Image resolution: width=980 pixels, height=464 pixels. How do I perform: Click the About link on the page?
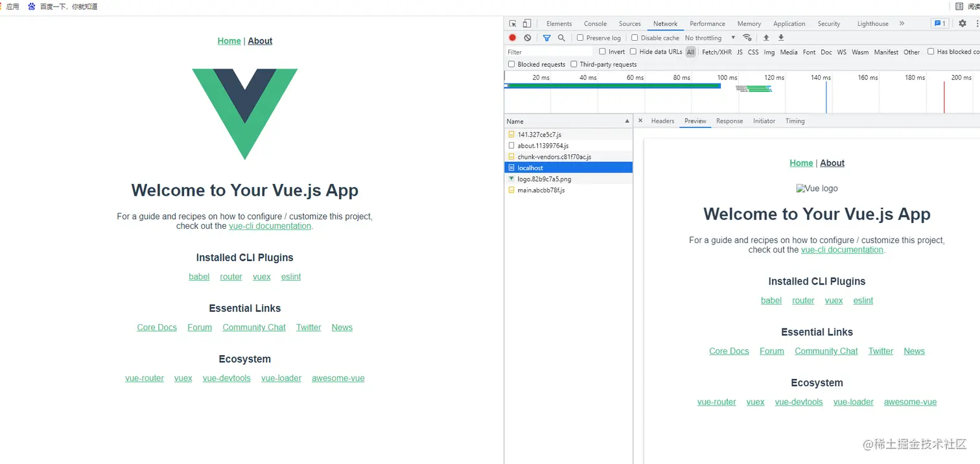(x=260, y=41)
